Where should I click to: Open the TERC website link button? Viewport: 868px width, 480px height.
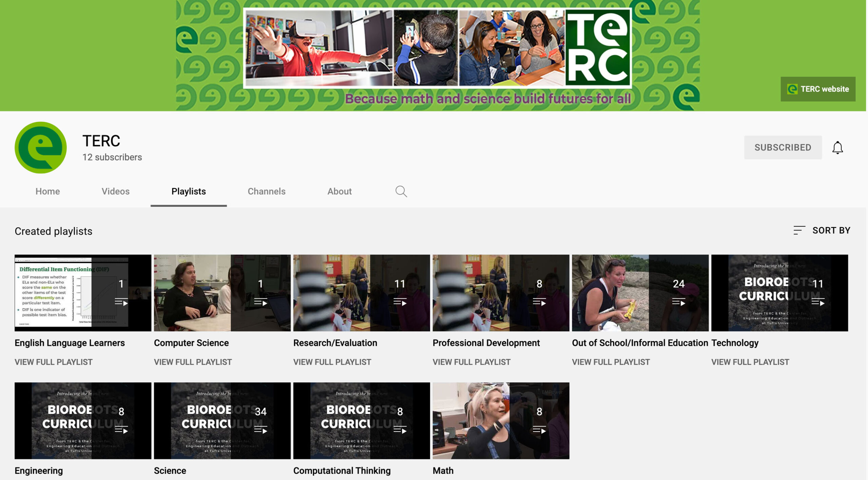(x=817, y=89)
